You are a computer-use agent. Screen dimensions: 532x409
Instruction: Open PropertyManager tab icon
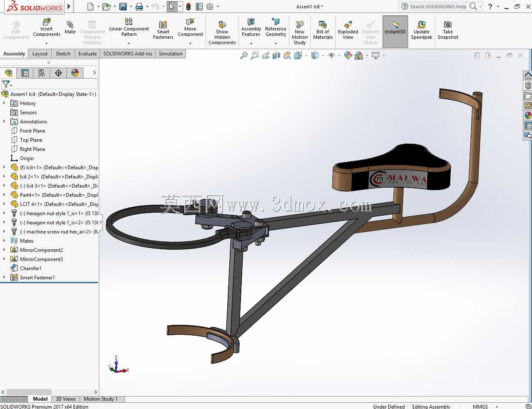pos(25,73)
